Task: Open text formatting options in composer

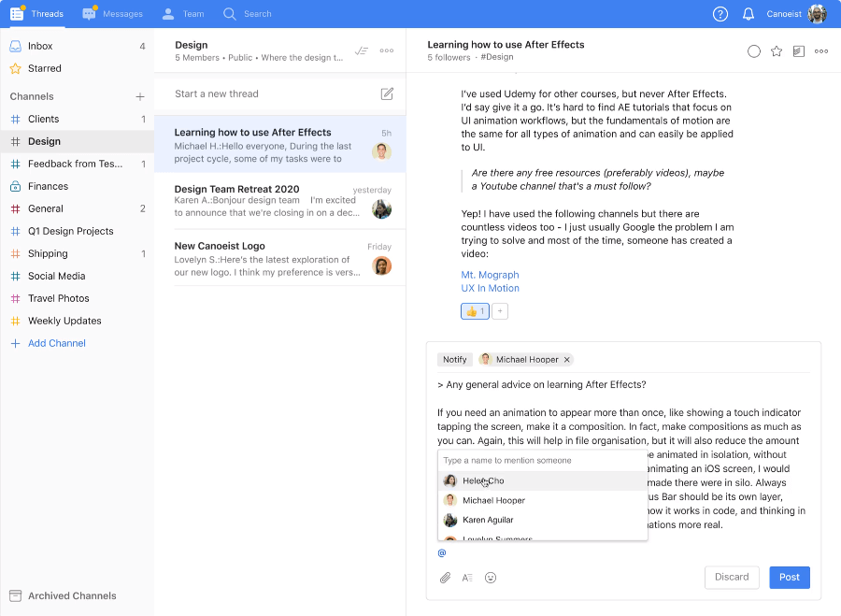Action: pos(467,578)
